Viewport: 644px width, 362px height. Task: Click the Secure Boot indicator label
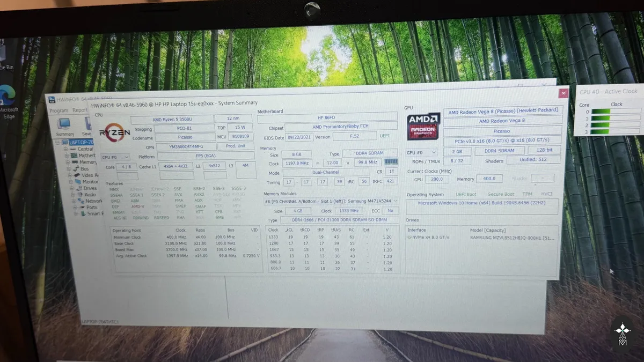pos(501,194)
